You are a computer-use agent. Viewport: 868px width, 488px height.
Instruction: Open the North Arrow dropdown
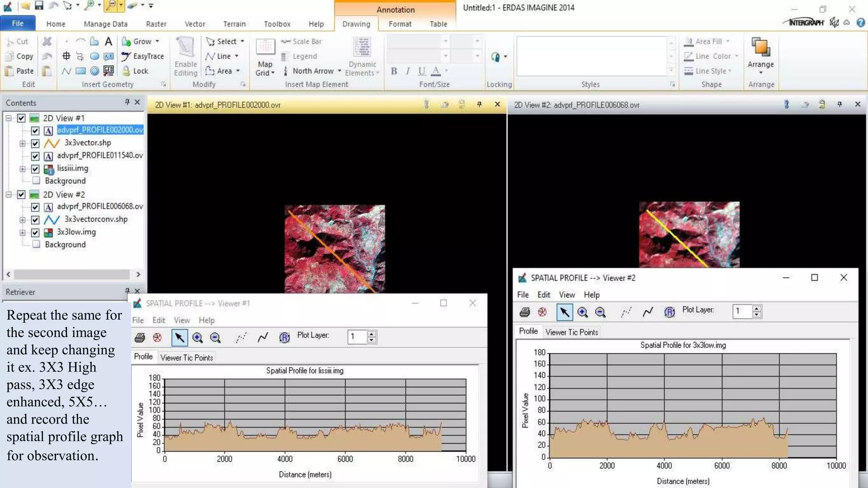coord(339,71)
